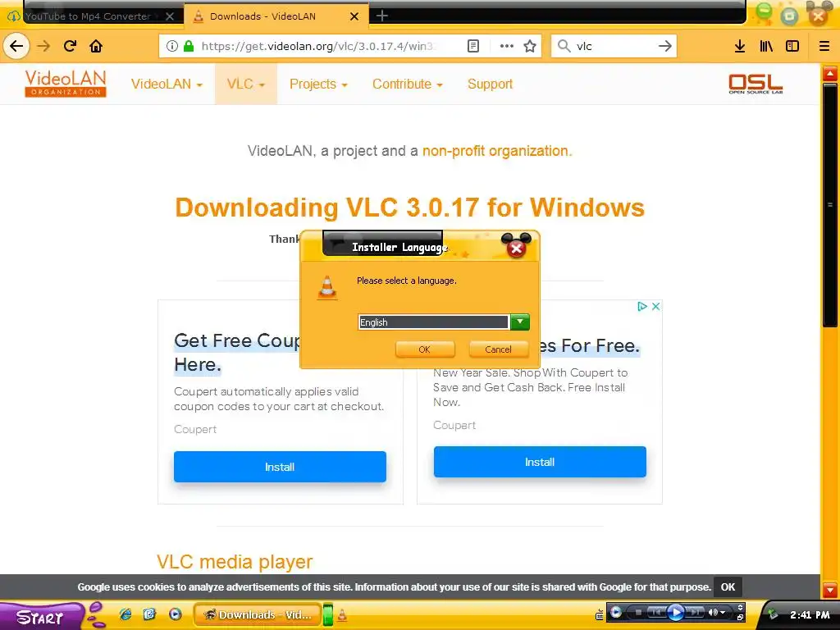Show site information via the info icon
The width and height of the screenshot is (840, 630).
[172, 46]
